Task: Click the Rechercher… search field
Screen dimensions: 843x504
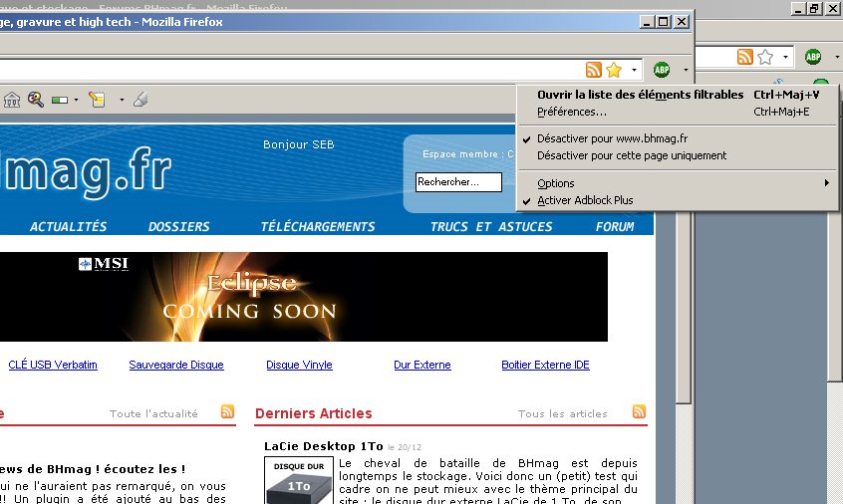Action: [x=458, y=182]
